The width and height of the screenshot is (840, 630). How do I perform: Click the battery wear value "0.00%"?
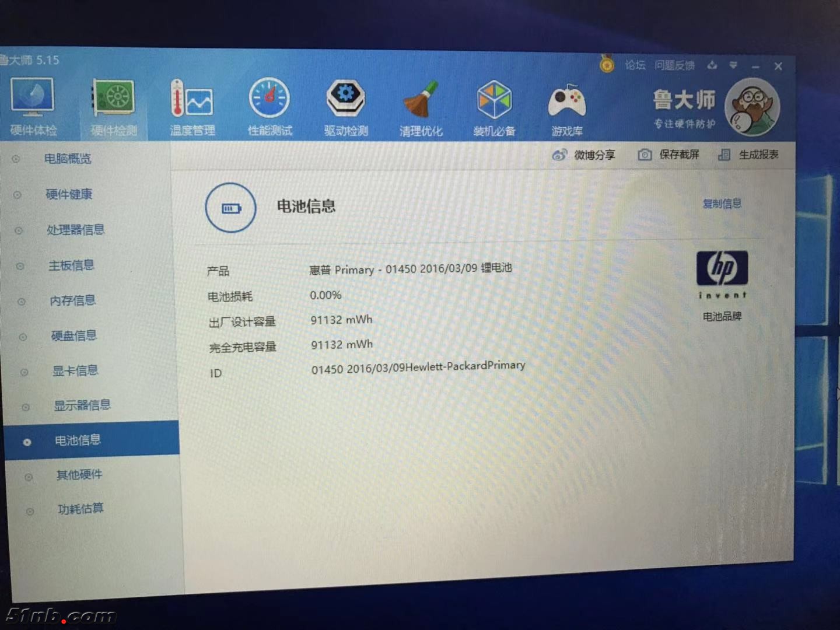(325, 295)
